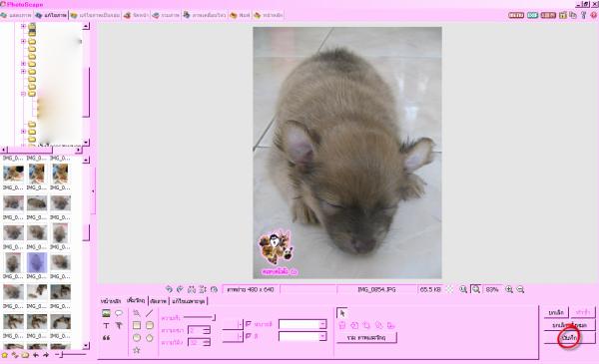Select the arrow pointer selection tool
Image resolution: width=599 pixels, height=364 pixels.
pyautogui.click(x=341, y=313)
